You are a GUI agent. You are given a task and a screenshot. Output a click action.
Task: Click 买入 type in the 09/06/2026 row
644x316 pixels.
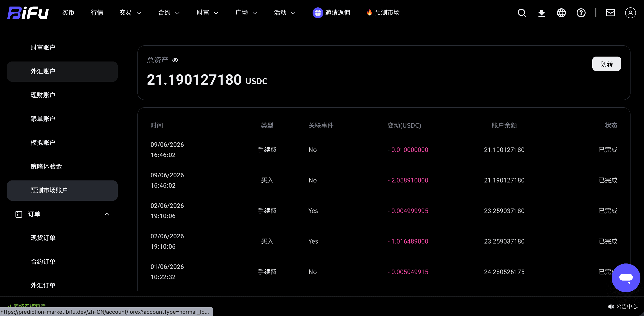tap(267, 180)
